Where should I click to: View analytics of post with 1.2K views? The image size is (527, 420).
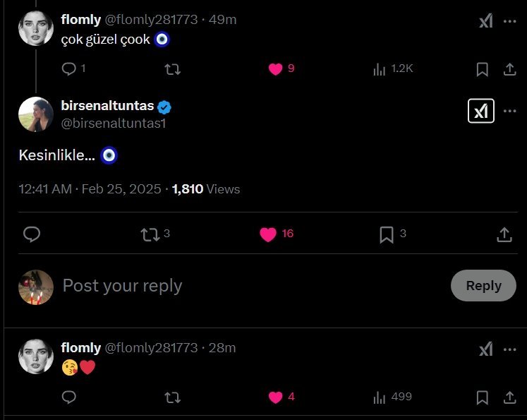380,68
